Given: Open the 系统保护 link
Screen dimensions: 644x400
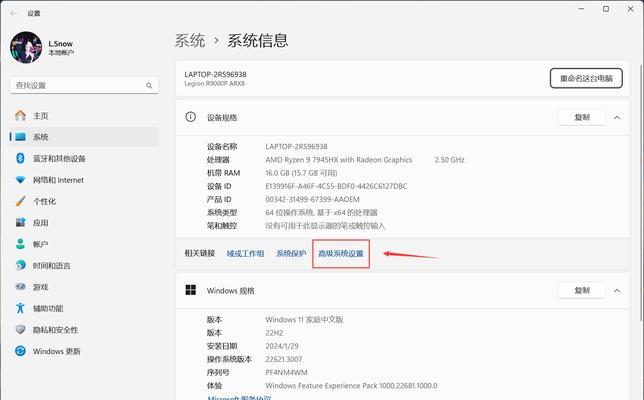Looking at the screenshot, I should coord(291,253).
